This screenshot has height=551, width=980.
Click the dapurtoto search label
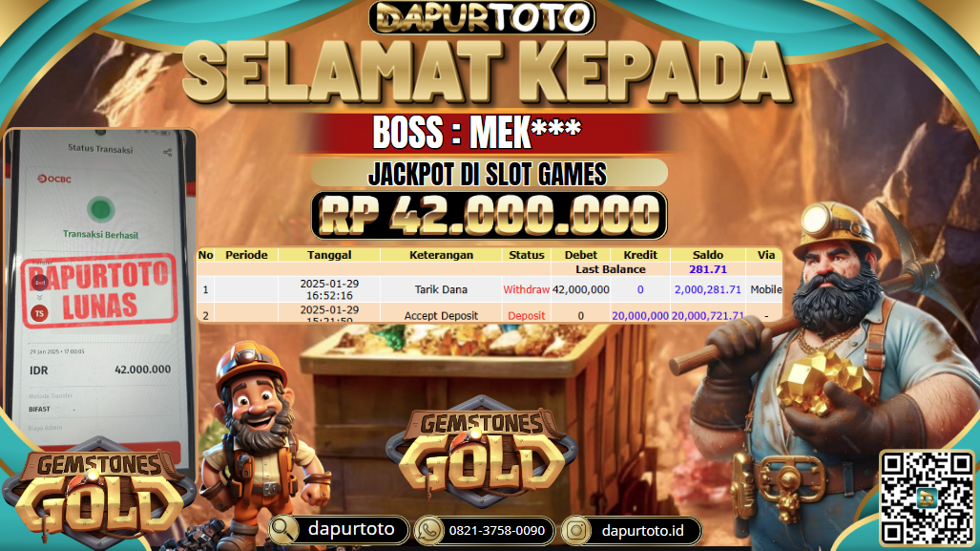pos(351,529)
